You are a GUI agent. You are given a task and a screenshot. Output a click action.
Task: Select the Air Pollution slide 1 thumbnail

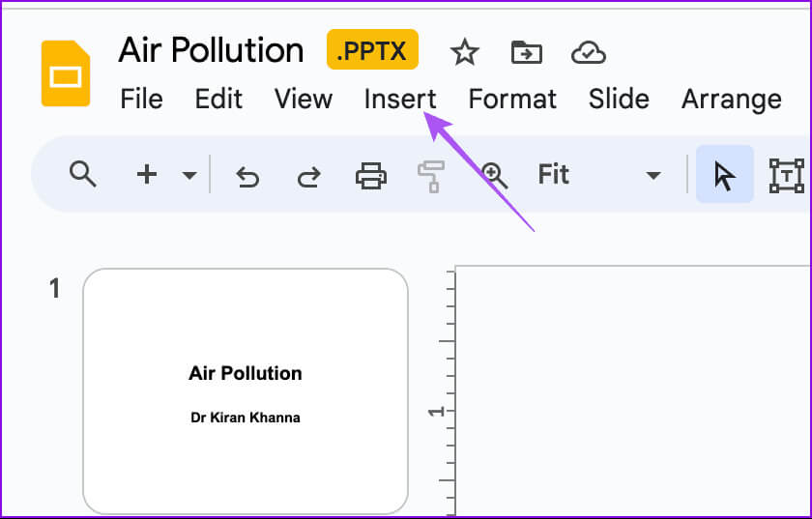[x=246, y=390]
